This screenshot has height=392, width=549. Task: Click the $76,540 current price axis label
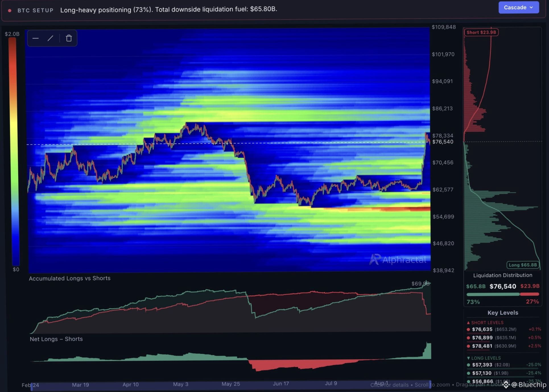[443, 142]
